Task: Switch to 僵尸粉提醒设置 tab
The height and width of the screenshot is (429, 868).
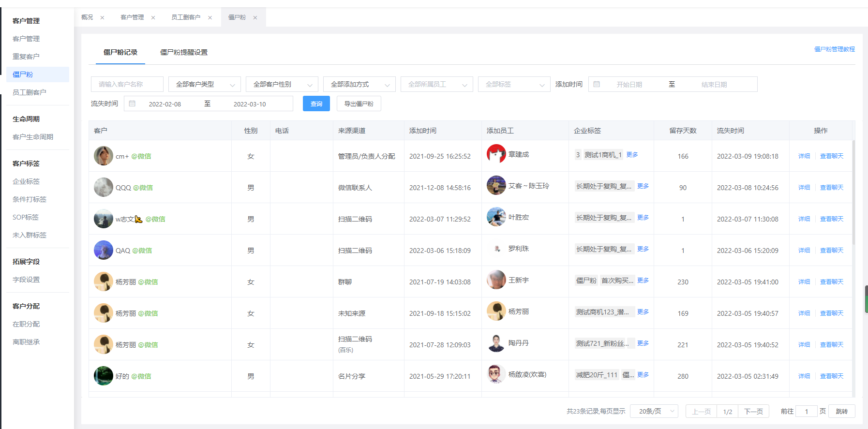Action: click(x=184, y=52)
